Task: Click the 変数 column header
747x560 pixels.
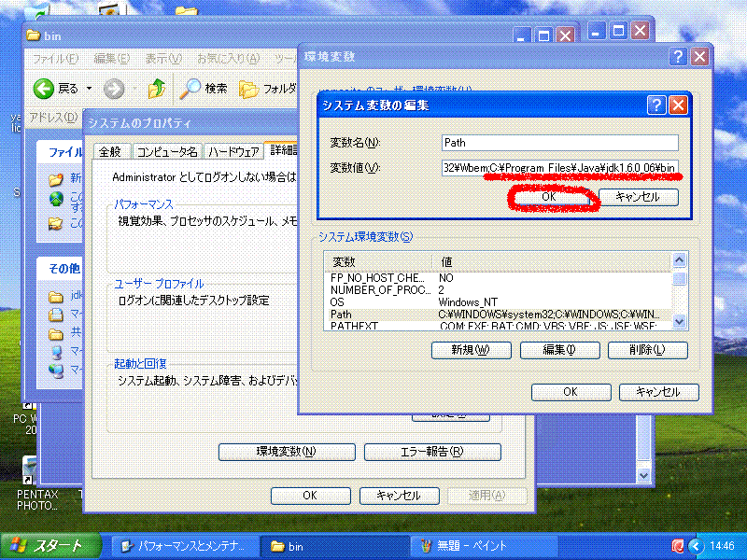Action: coord(378,262)
